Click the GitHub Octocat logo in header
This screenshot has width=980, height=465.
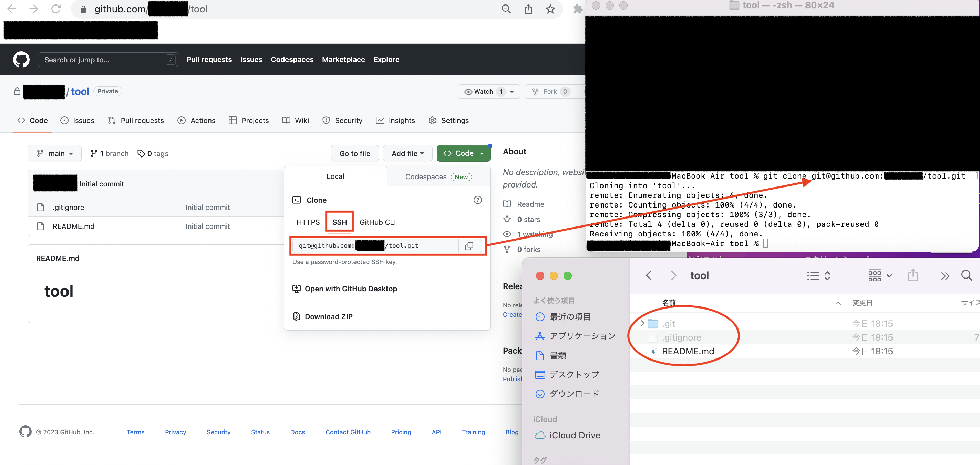tap(21, 60)
